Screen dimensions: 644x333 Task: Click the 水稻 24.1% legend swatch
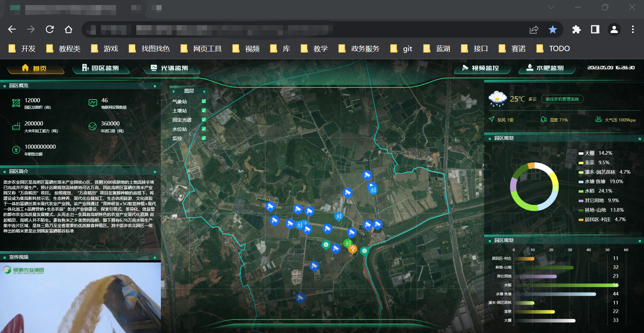(x=581, y=191)
